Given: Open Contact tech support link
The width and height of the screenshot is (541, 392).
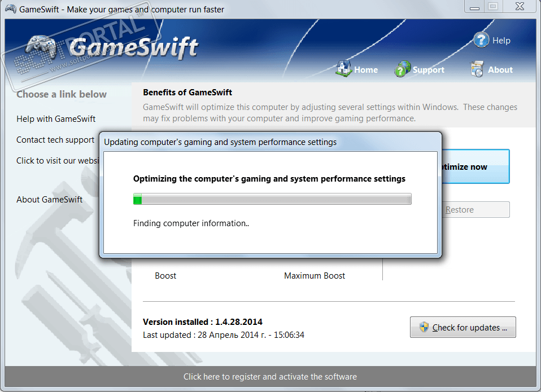Looking at the screenshot, I should pos(55,140).
